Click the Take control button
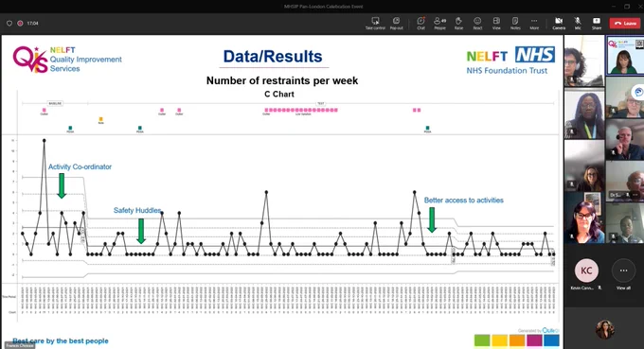Viewport: 644px width, 349px height. point(375,24)
